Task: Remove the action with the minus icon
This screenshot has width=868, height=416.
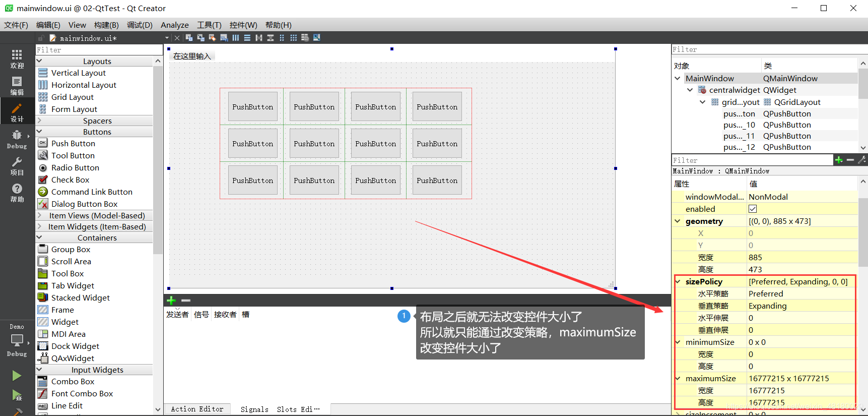Action: pyautogui.click(x=186, y=301)
